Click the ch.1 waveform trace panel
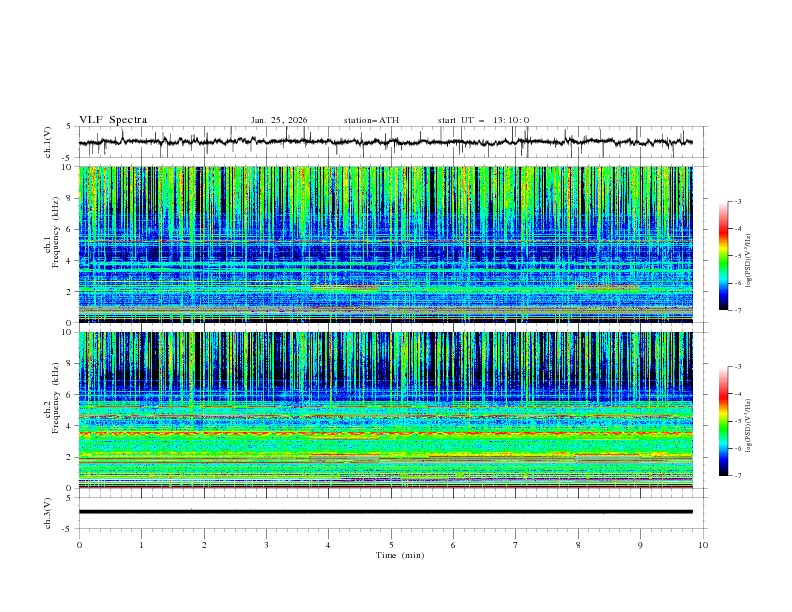 (x=391, y=142)
